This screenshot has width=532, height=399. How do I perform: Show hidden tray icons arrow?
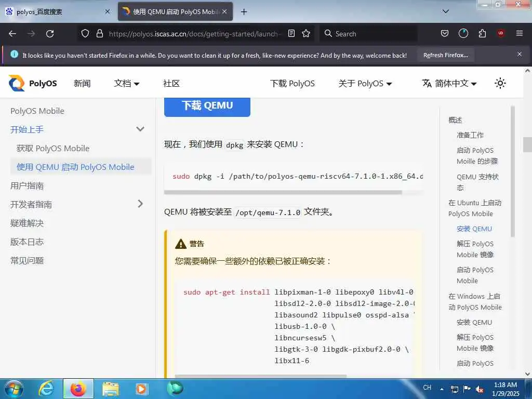pyautogui.click(x=442, y=389)
